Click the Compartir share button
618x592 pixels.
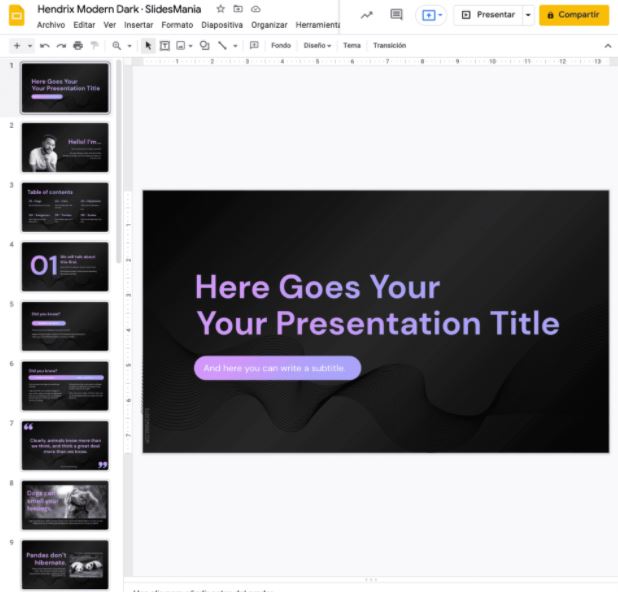pyautogui.click(x=574, y=15)
